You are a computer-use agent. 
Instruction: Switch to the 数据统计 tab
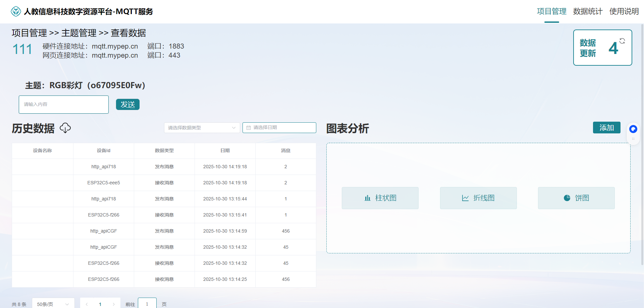click(587, 11)
